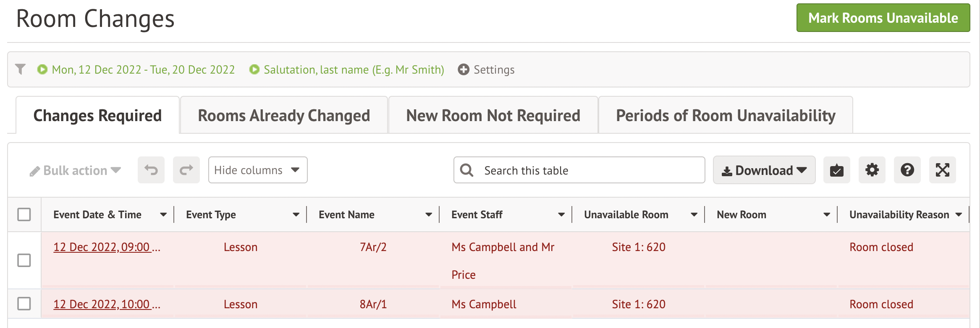Image resolution: width=980 pixels, height=328 pixels.
Task: Select the 8Ar/1 lesson row checkbox
Action: 24,304
